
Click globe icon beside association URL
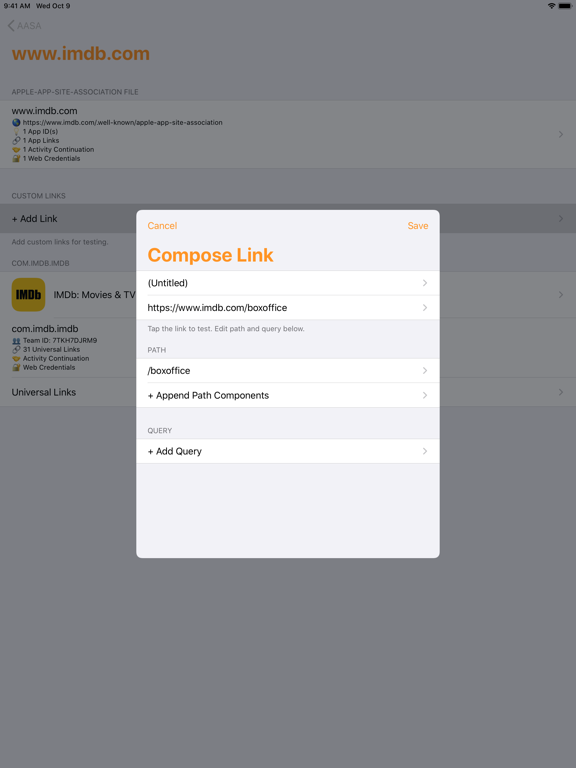[16, 122]
